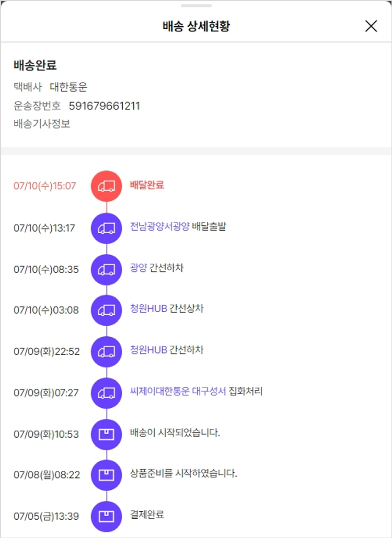The width and height of the screenshot is (392, 538).
Task: Click truck icon next to 광양 간선하차
Action: [x=107, y=269]
